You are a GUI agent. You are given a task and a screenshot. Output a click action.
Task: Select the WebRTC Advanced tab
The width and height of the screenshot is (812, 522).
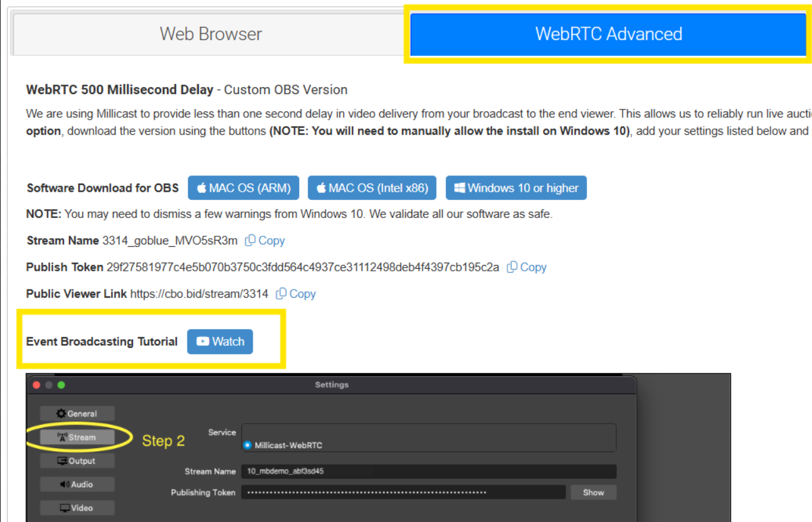(608, 34)
